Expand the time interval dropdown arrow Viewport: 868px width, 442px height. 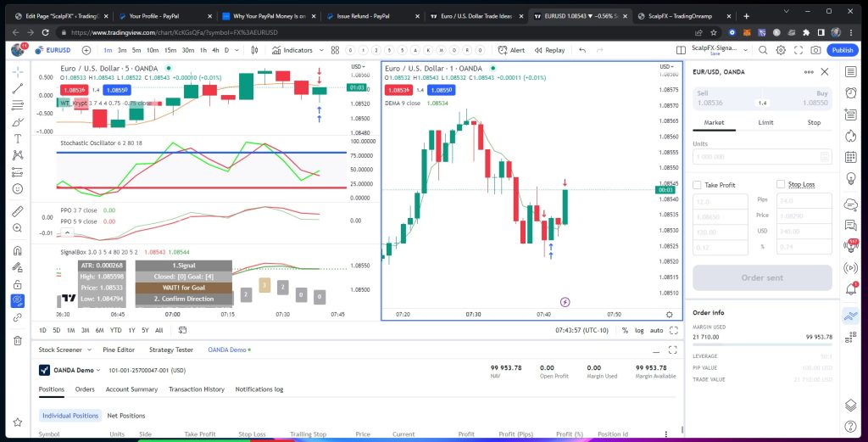236,50
